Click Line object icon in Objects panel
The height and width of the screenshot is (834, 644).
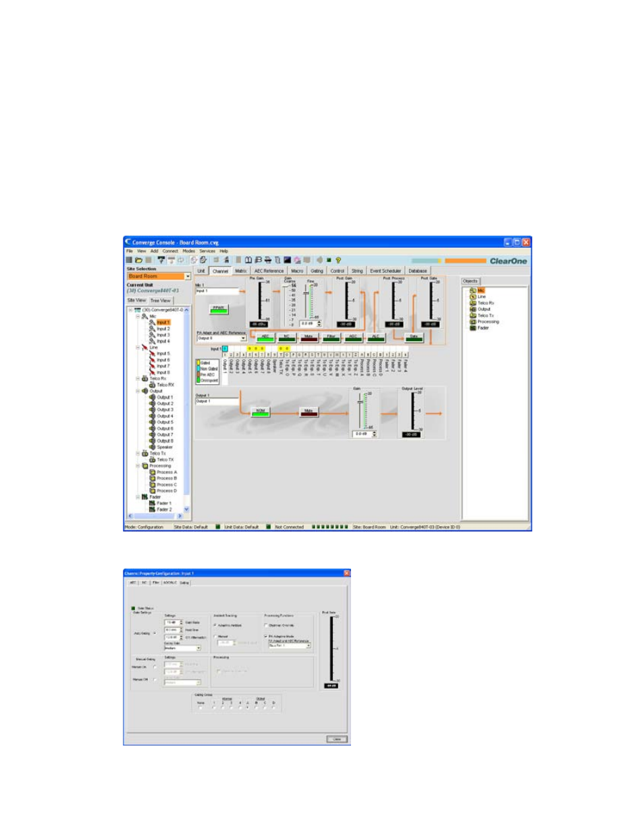[473, 296]
